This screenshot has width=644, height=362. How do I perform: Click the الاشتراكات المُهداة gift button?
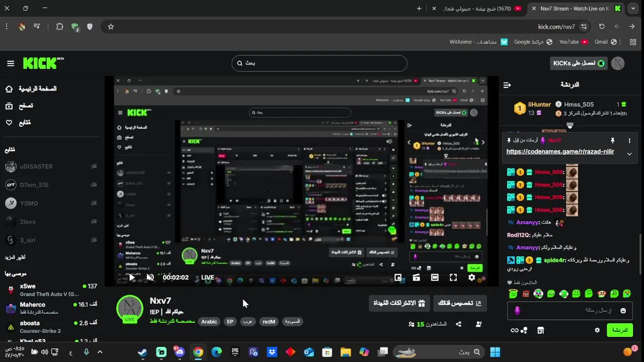[399, 303]
